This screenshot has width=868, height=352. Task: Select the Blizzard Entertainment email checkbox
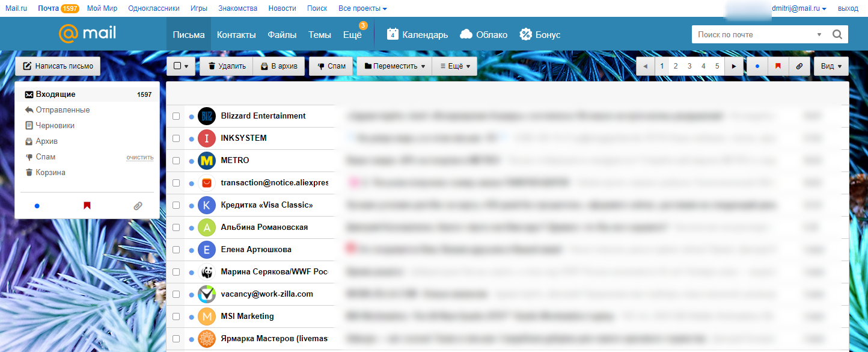[176, 116]
